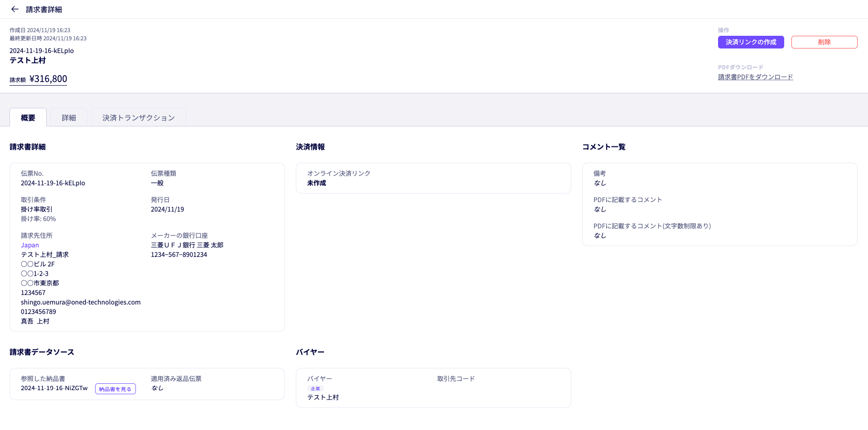Switch to the 詳細 tab
868x430 pixels.
pos(69,117)
